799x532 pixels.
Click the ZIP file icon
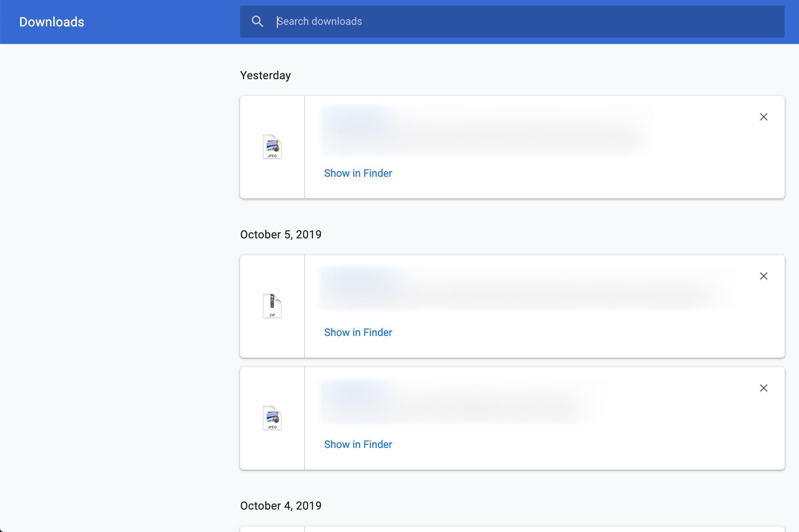[272, 306]
